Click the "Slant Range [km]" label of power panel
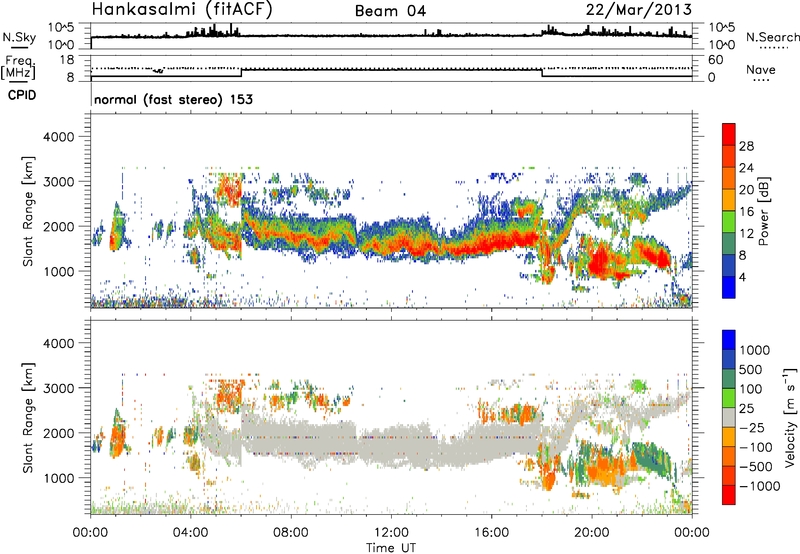Screen dimensions: 800x554 click(x=28, y=211)
